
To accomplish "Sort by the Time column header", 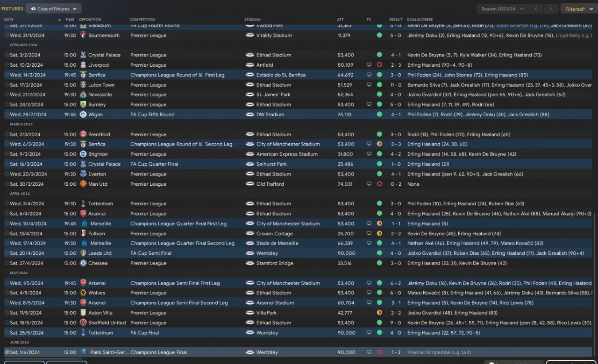I will 70,20.
